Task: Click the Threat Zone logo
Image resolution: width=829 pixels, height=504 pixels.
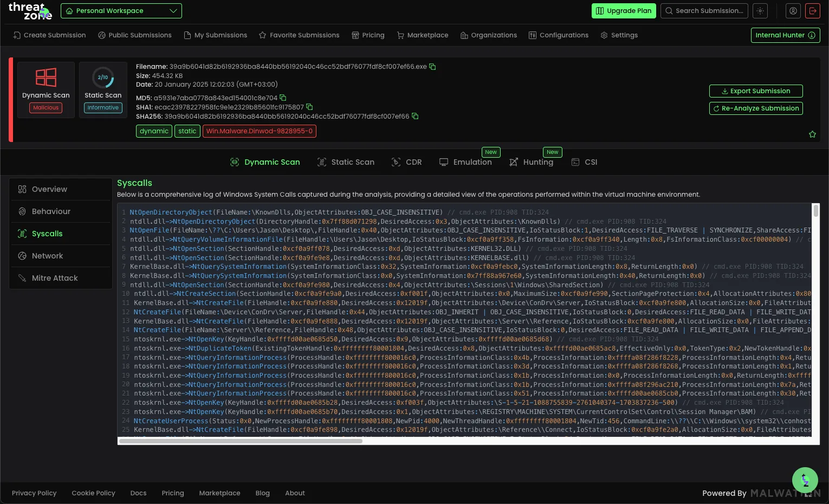Action: (30, 11)
